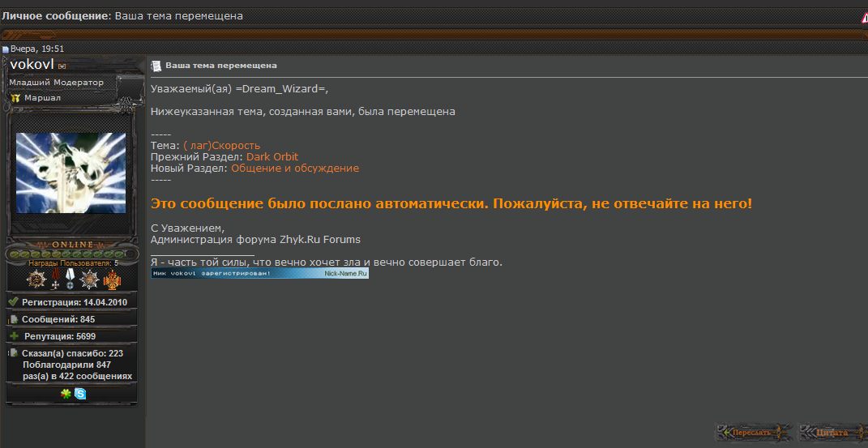
Task: Click the first award medal icon
Action: coord(36,279)
